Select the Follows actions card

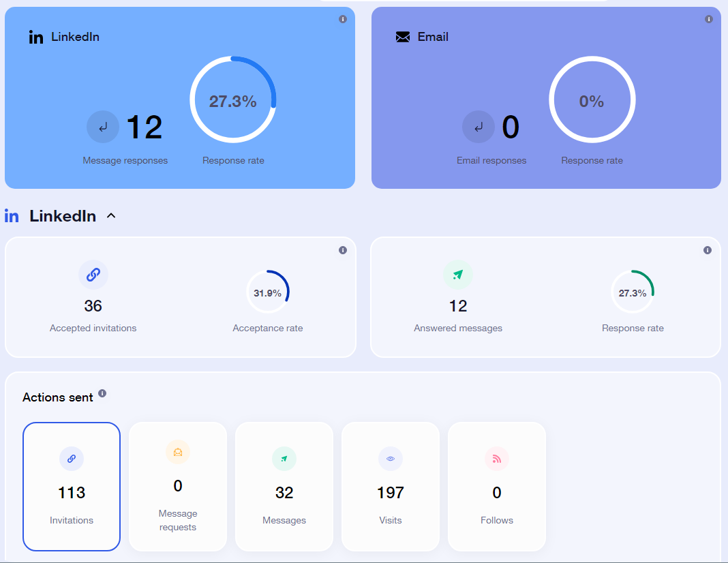pos(497,486)
